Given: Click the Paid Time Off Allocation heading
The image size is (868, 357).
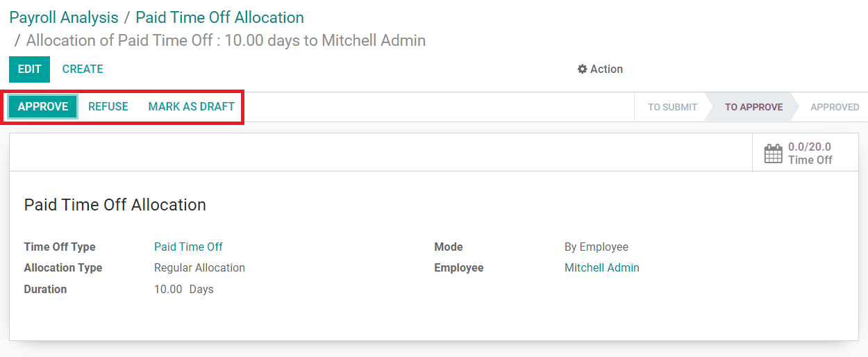Looking at the screenshot, I should (115, 205).
